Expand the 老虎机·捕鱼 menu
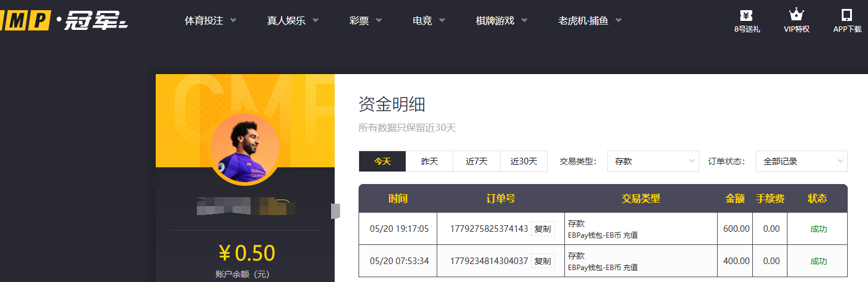The width and height of the screenshot is (868, 282). click(590, 20)
